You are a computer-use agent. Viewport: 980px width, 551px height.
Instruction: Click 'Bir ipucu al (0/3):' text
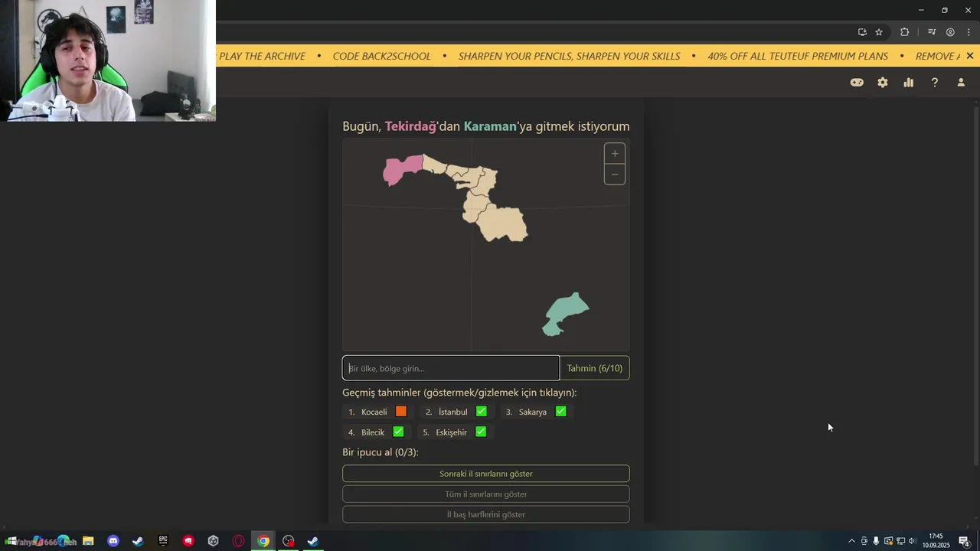(x=381, y=452)
